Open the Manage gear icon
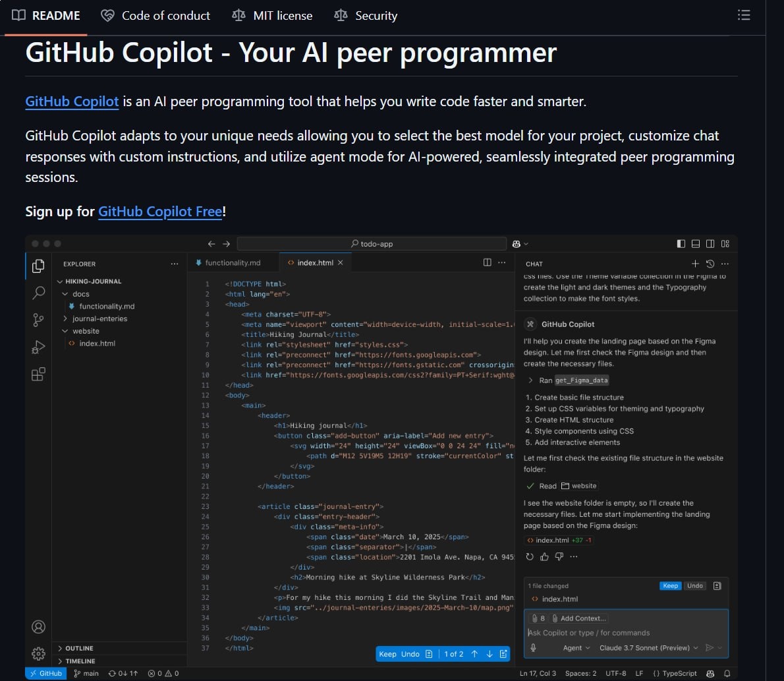 (x=38, y=653)
